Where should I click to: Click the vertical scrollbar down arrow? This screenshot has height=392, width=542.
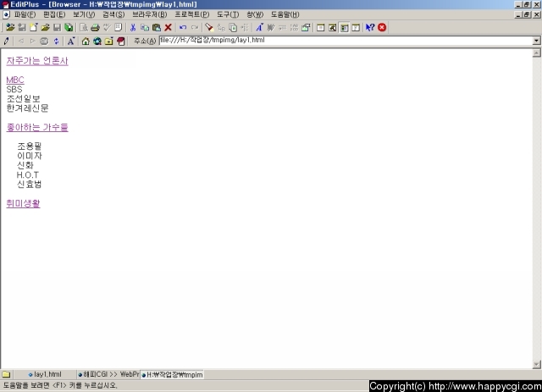point(536,364)
